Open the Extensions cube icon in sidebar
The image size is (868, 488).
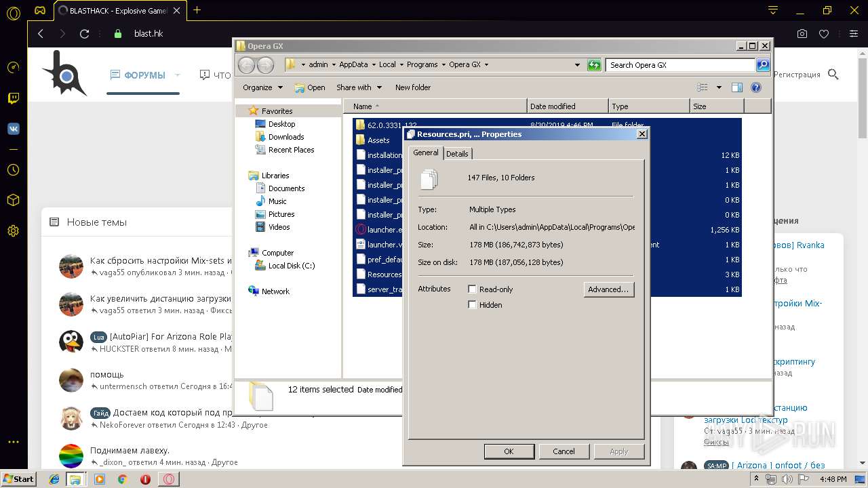(13, 200)
